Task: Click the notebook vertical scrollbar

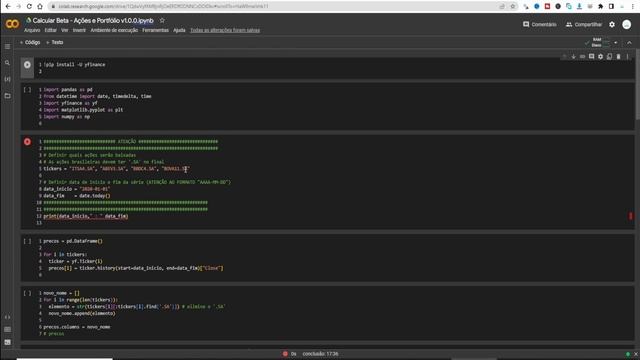Action: 637,85
